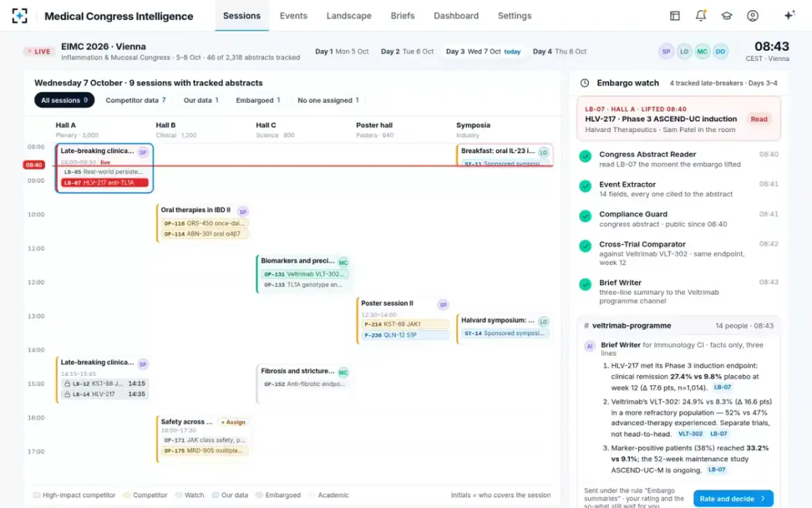Click the green check beside Compliance Guard

pyautogui.click(x=585, y=216)
